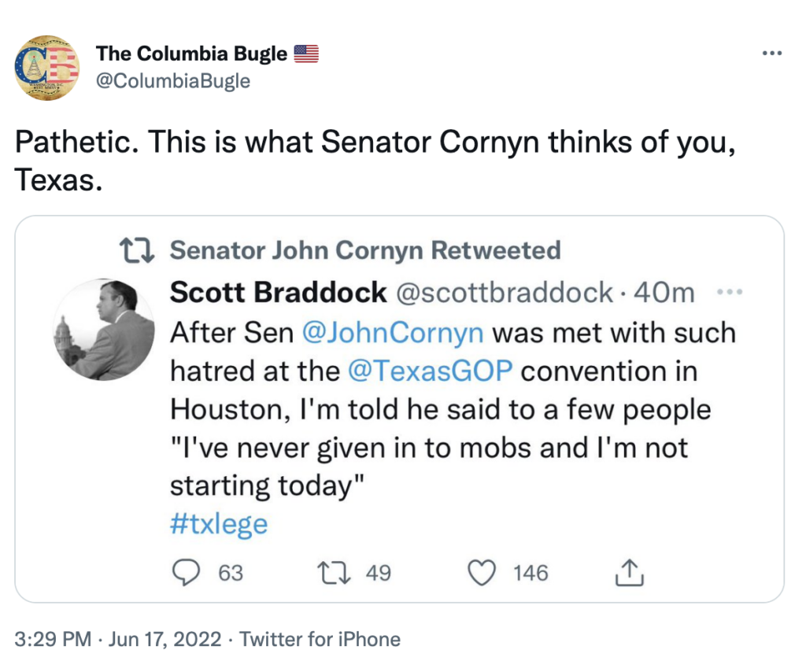Click the share upload icon

[x=629, y=574]
